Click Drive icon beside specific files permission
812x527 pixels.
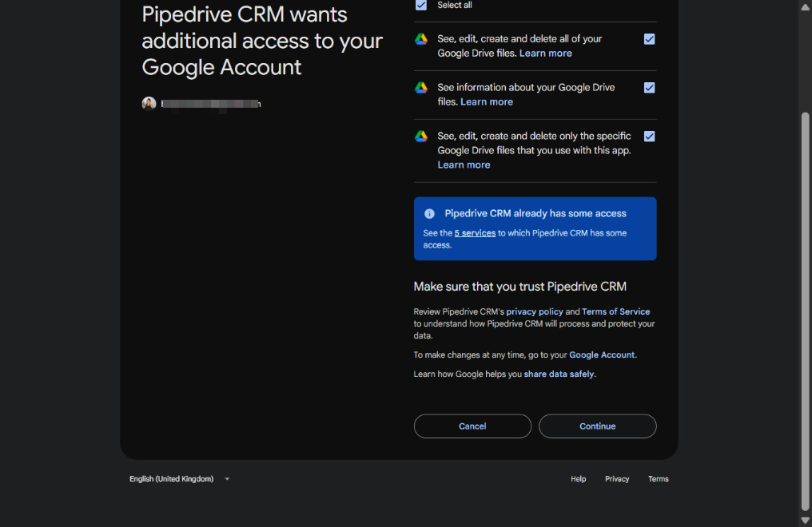421,137
